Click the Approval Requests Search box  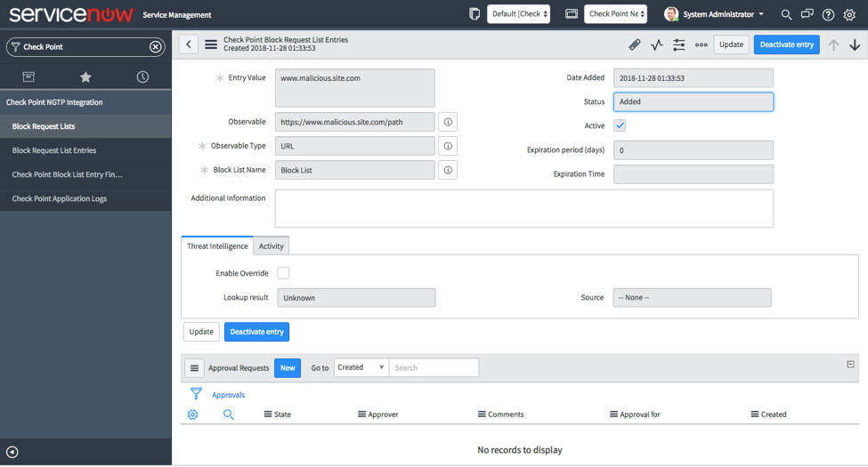(x=434, y=367)
